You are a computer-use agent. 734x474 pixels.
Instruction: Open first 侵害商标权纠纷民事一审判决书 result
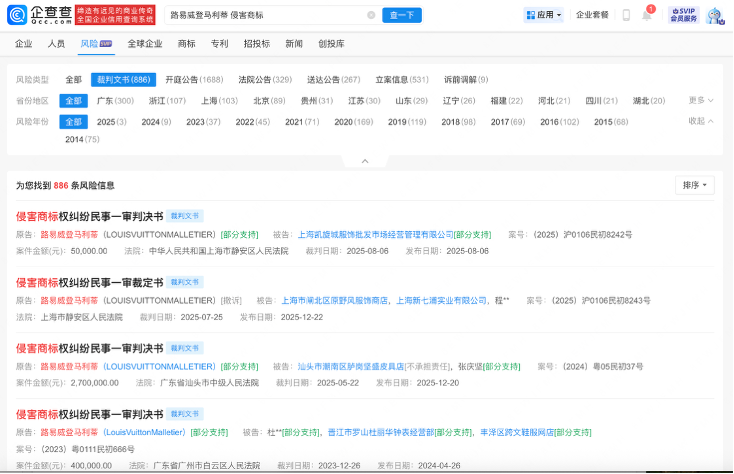tap(89, 216)
